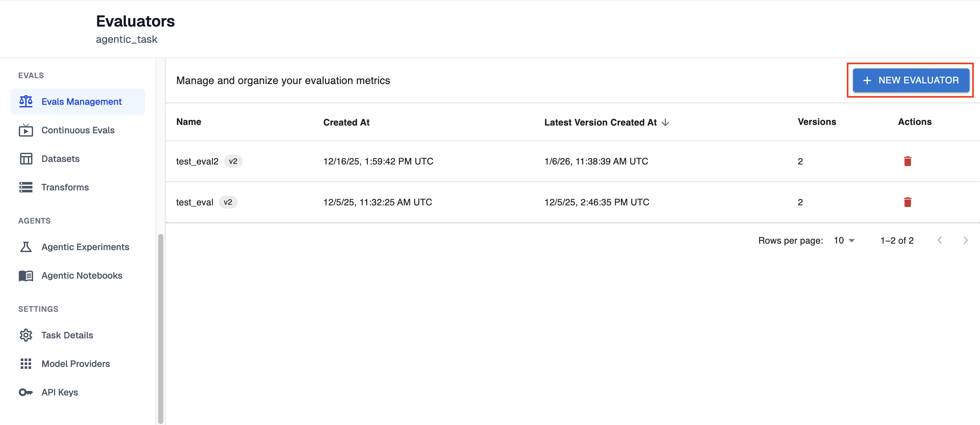Image resolution: width=980 pixels, height=425 pixels.
Task: Click the API Keys key icon
Action: pyautogui.click(x=26, y=392)
